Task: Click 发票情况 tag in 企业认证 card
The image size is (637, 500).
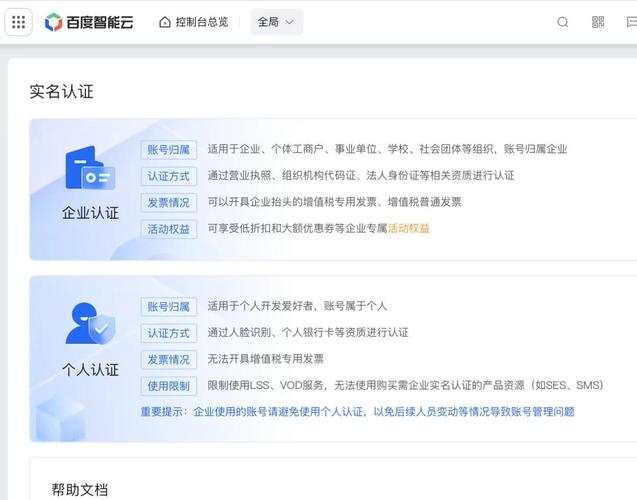Action: point(169,203)
